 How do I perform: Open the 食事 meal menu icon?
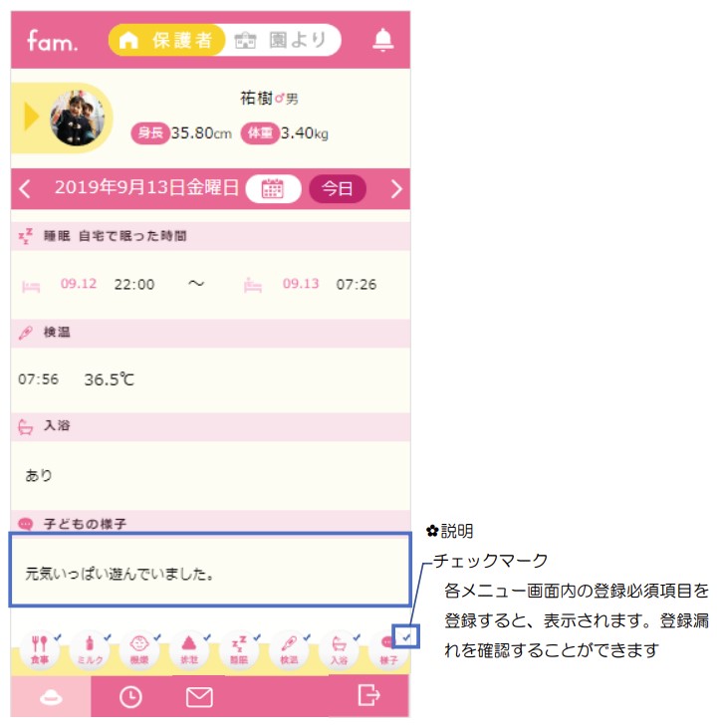coord(40,650)
